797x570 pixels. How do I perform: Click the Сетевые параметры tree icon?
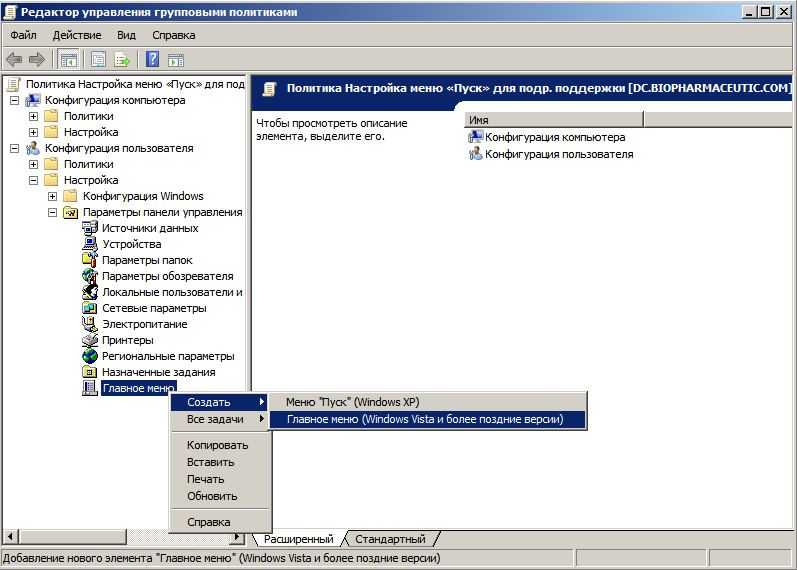coord(90,308)
